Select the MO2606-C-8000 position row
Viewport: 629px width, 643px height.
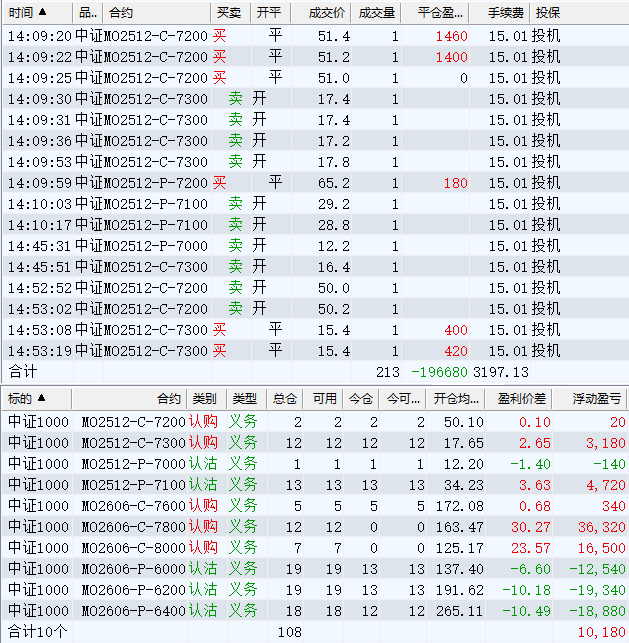pyautogui.click(x=315, y=548)
